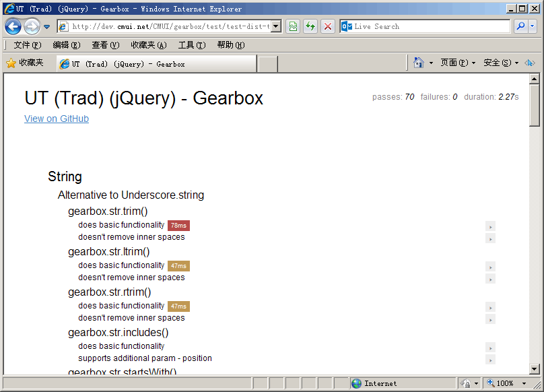Click the String suite heading

point(65,176)
